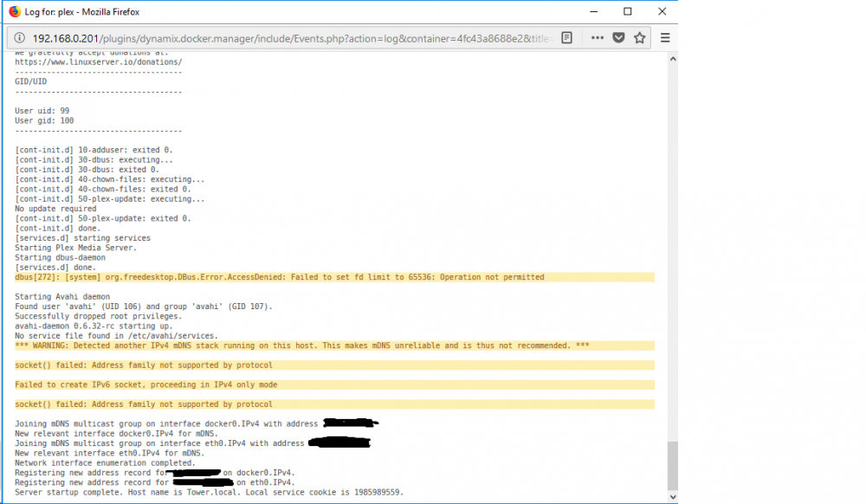
Task: Click 'No service file found' line
Action: coord(117,336)
